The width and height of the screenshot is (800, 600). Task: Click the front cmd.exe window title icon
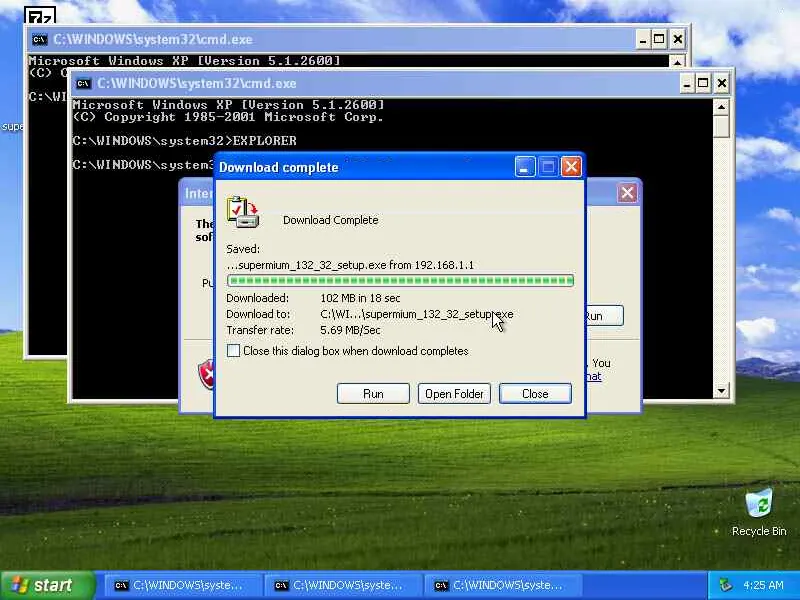pyautogui.click(x=83, y=84)
